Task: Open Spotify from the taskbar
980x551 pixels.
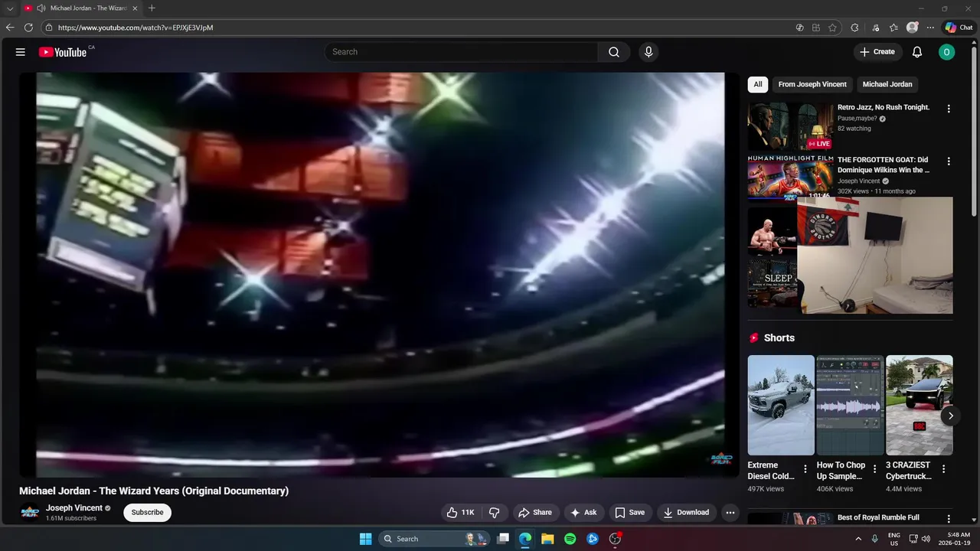Action: [570, 539]
